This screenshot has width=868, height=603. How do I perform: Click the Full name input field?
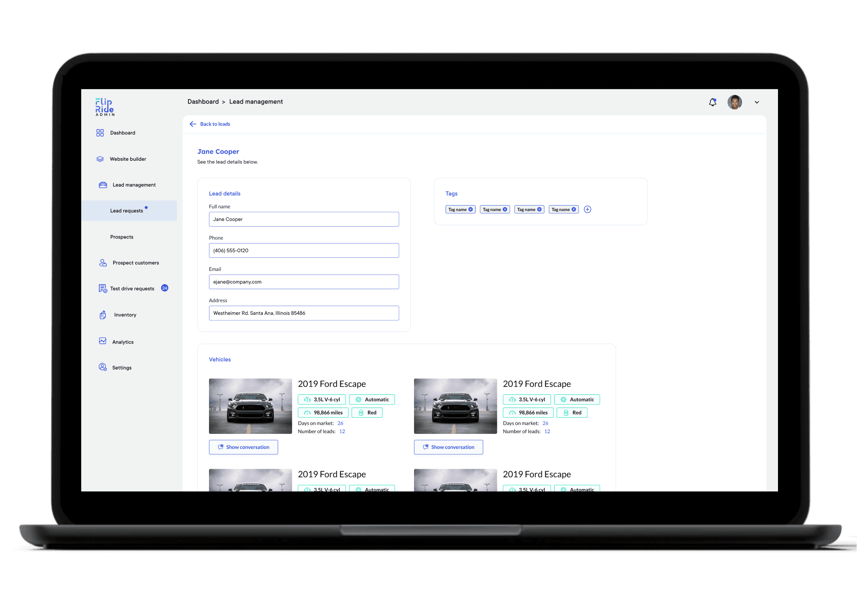click(x=304, y=219)
